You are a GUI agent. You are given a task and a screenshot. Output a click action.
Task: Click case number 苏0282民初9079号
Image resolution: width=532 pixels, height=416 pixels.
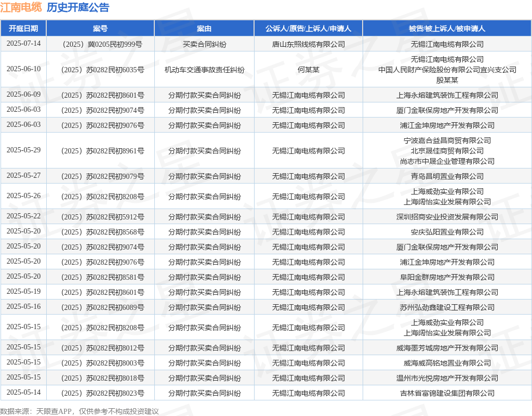pyautogui.click(x=102, y=176)
